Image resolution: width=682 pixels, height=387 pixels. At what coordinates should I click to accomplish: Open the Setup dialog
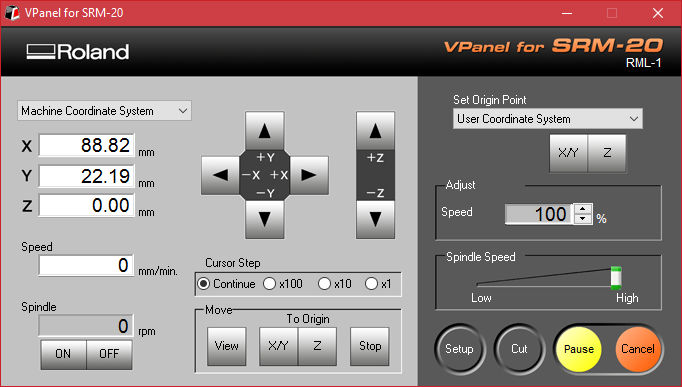(x=459, y=349)
